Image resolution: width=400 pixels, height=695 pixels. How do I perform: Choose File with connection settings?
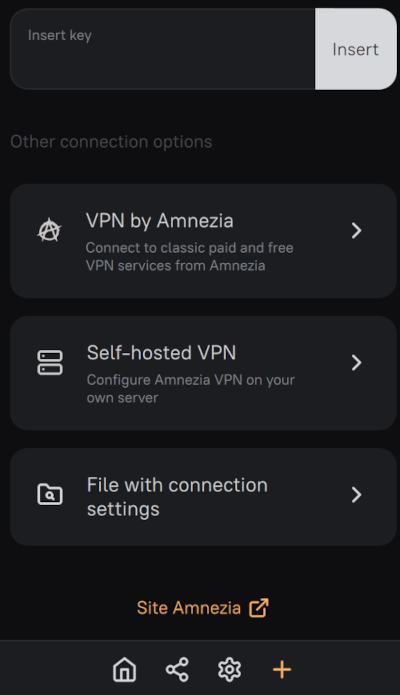point(203,497)
